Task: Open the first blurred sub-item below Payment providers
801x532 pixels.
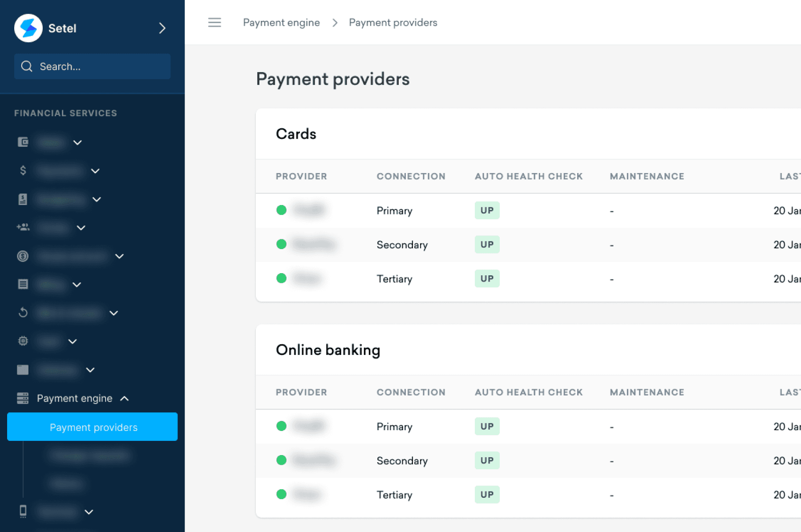Action: (x=90, y=455)
